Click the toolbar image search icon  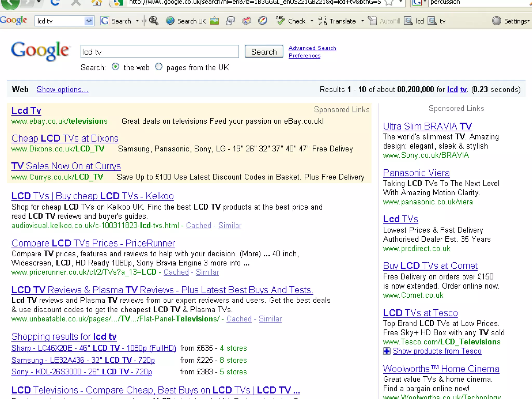pos(214,21)
